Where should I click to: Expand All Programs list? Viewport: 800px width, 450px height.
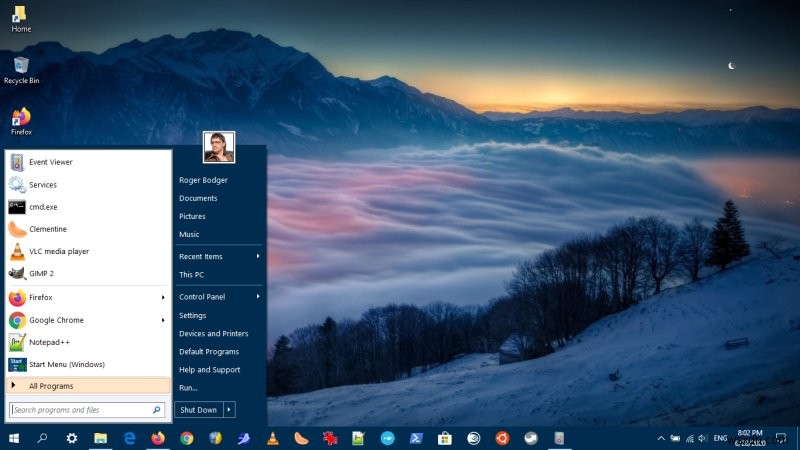pyautogui.click(x=88, y=386)
